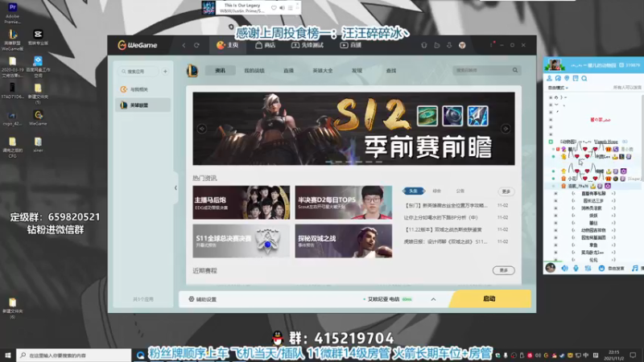Open the playlist in the music mini player
Image resolution: width=644 pixels, height=362 pixels.
point(291,7)
